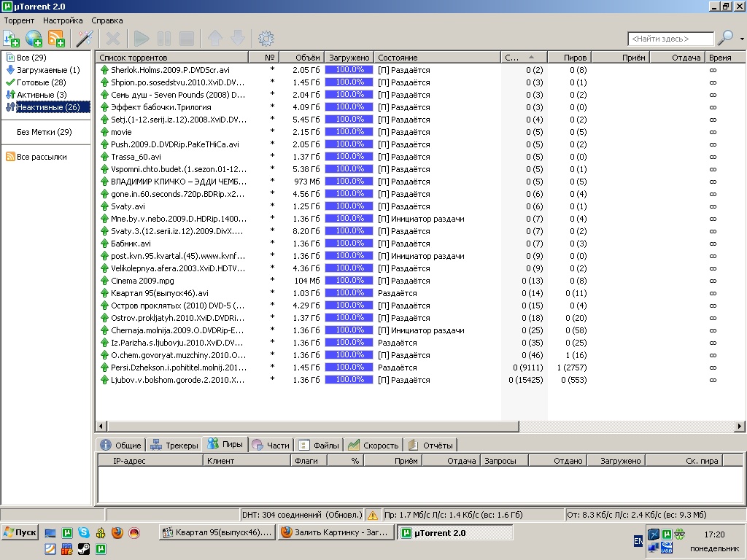Click progress bar of 'Svaty.avi' row
Image resolution: width=747 pixels, height=560 pixels.
tap(349, 206)
